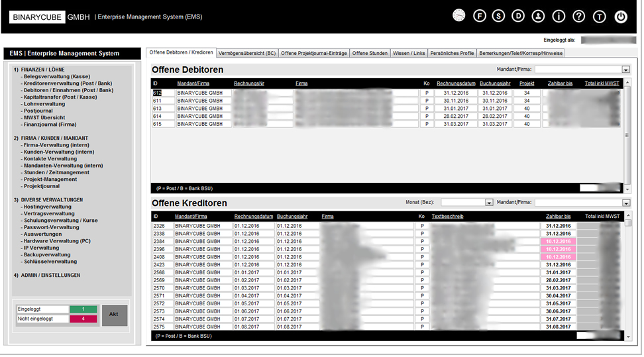This screenshot has width=644, height=357.
Task: Select the Persönliches Profile tab
Action: click(x=452, y=53)
